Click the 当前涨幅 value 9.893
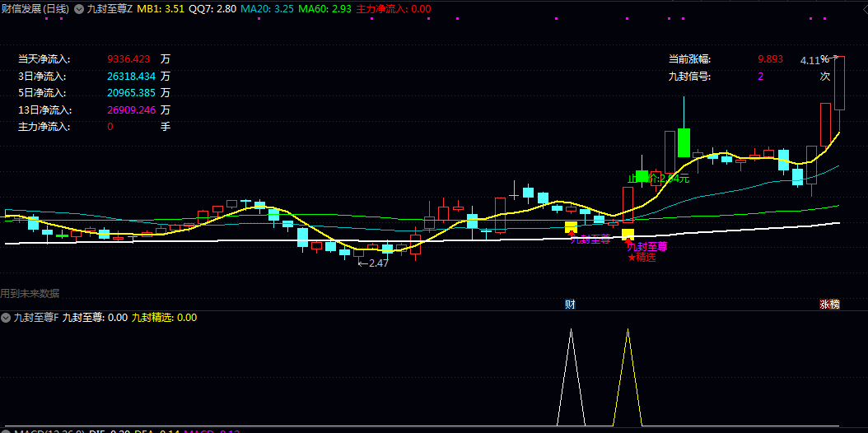This screenshot has height=433, width=868. click(x=771, y=59)
